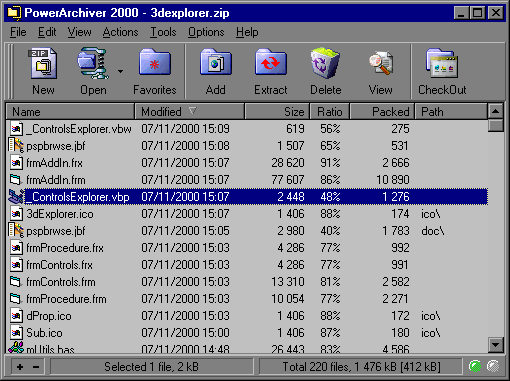Expand the Open button dropdown arrow
The height and width of the screenshot is (381, 510).
(x=120, y=71)
